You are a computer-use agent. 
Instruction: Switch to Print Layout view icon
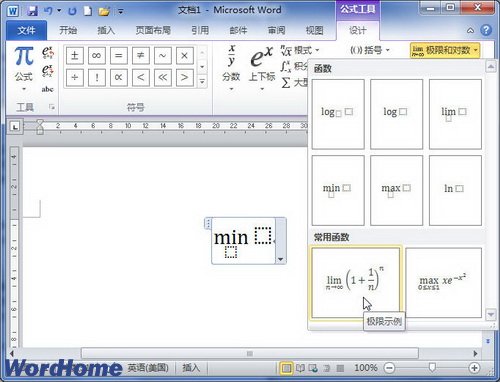point(286,368)
